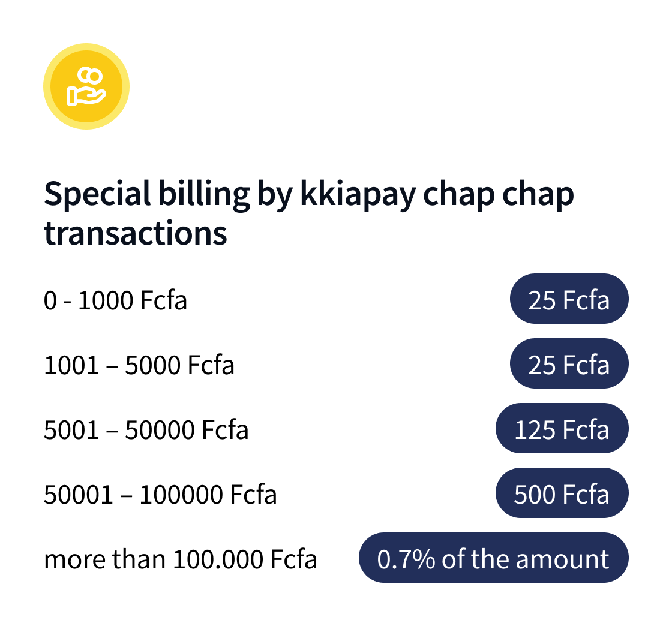Viewport: 672px width, 626px height.
Task: Click the '50001 – 100000 Fcfa' range label
Action: 160,495
